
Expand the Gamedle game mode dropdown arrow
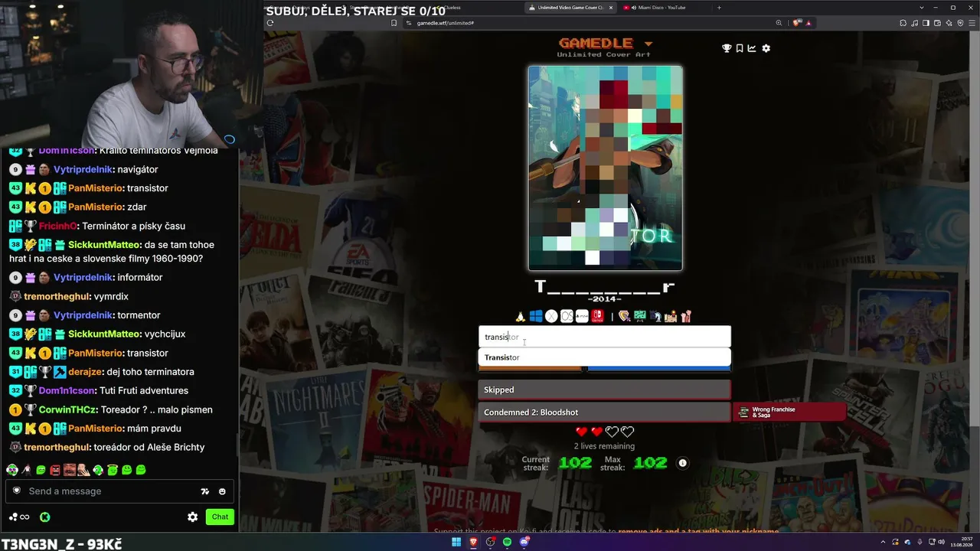(x=648, y=44)
